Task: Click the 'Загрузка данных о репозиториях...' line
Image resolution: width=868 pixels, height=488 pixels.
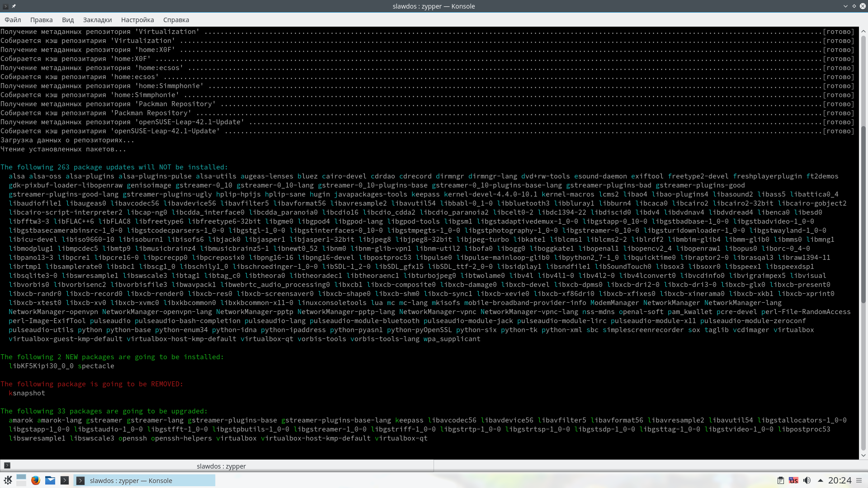Action: coord(67,140)
